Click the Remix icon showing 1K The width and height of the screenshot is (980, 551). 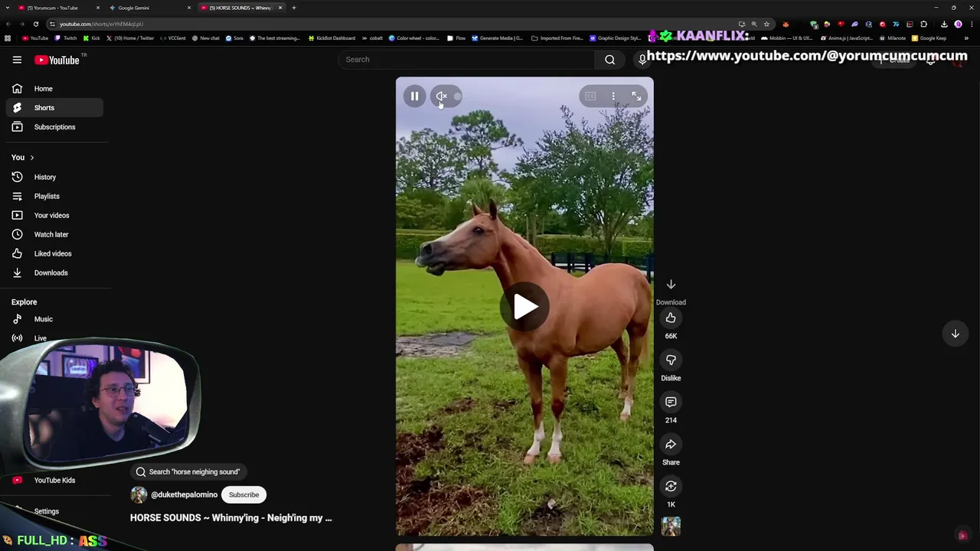671,486
